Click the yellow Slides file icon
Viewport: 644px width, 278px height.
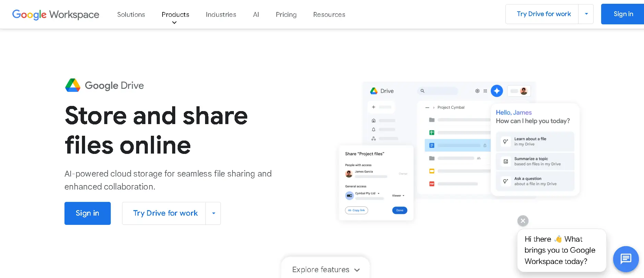point(432,171)
